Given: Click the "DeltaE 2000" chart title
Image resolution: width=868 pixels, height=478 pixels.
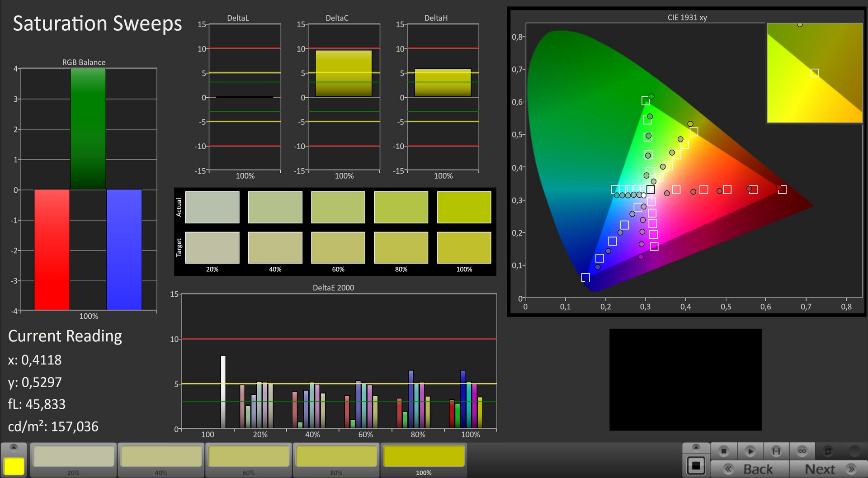Looking at the screenshot, I should click(334, 288).
